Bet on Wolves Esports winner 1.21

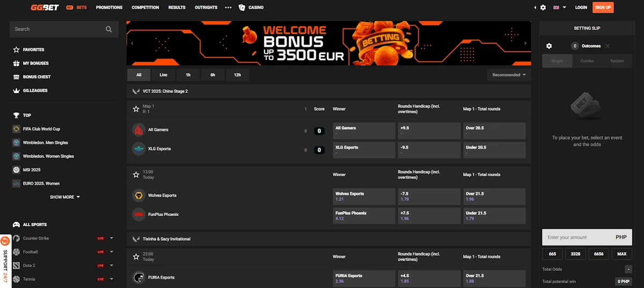pyautogui.click(x=364, y=197)
